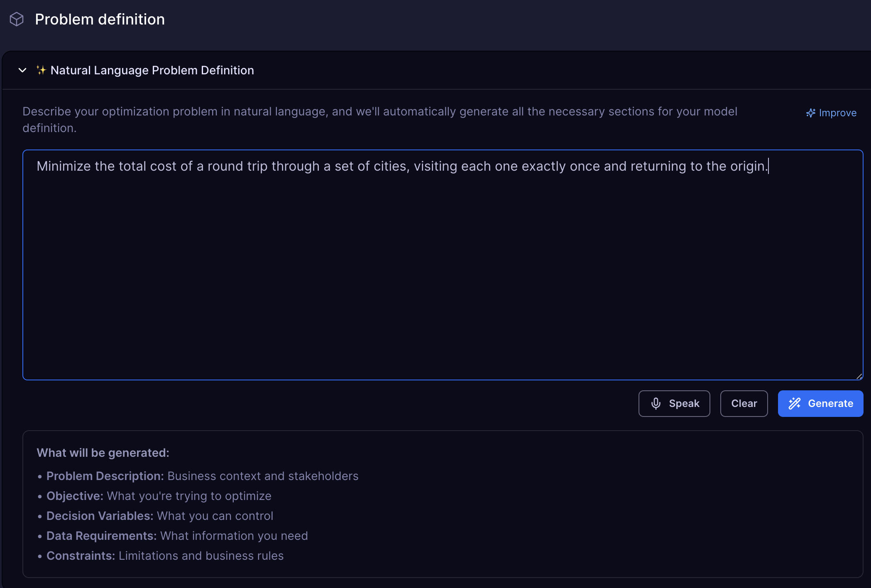Select the sparkles icon before the section title

[41, 70]
